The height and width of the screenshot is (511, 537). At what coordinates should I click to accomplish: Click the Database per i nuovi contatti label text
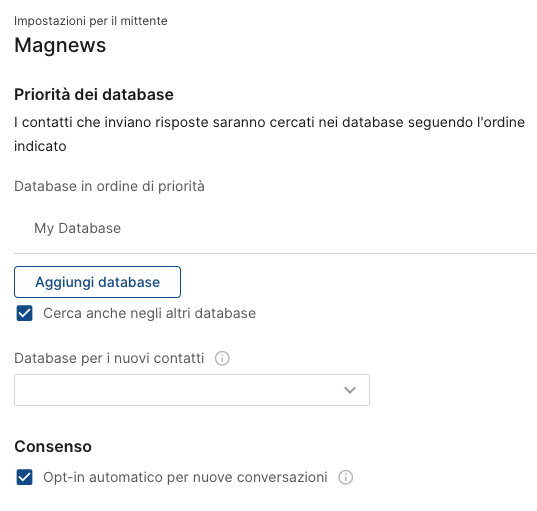(109, 358)
